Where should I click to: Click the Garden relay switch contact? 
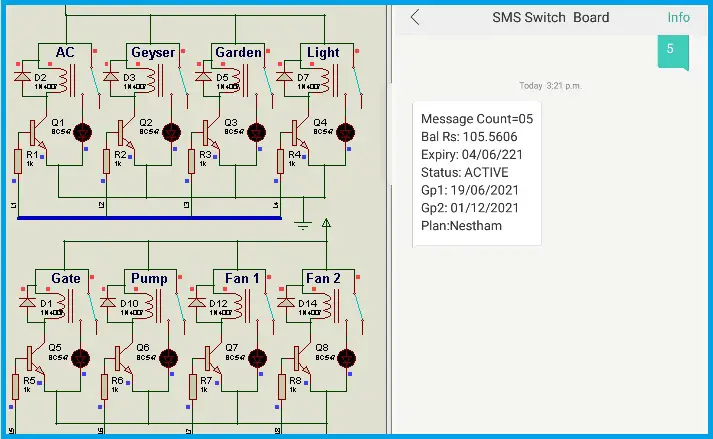point(269,81)
